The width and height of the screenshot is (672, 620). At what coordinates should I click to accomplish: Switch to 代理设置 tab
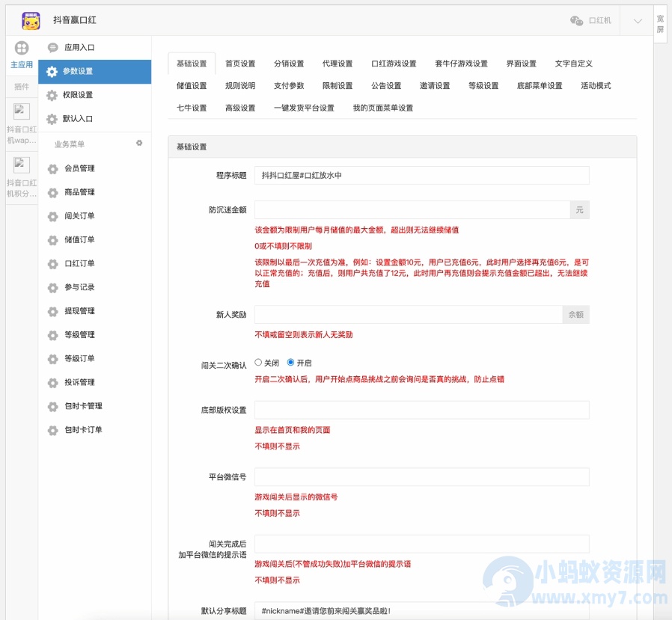[337, 64]
